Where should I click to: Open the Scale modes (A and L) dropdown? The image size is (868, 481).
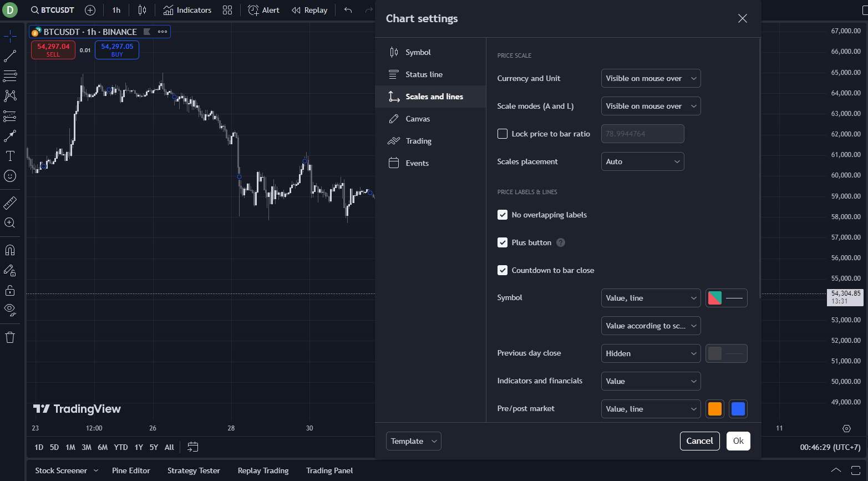click(651, 106)
